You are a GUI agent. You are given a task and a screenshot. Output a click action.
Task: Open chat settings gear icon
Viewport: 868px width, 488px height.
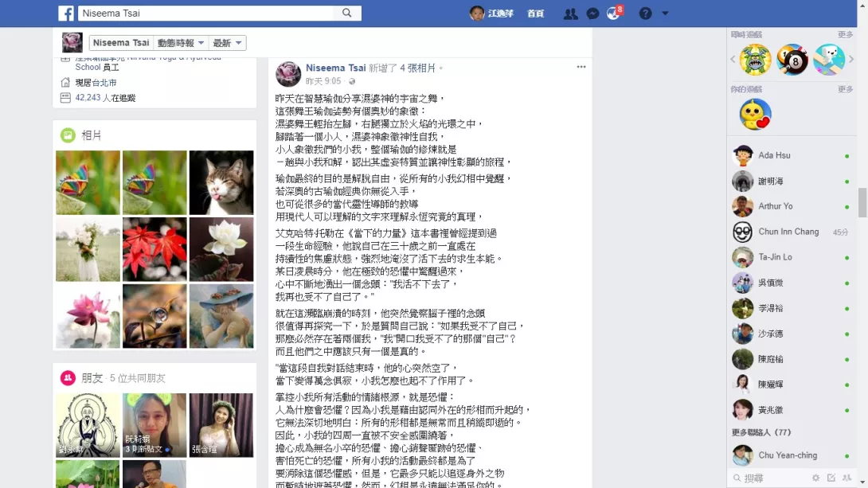pyautogui.click(x=815, y=478)
